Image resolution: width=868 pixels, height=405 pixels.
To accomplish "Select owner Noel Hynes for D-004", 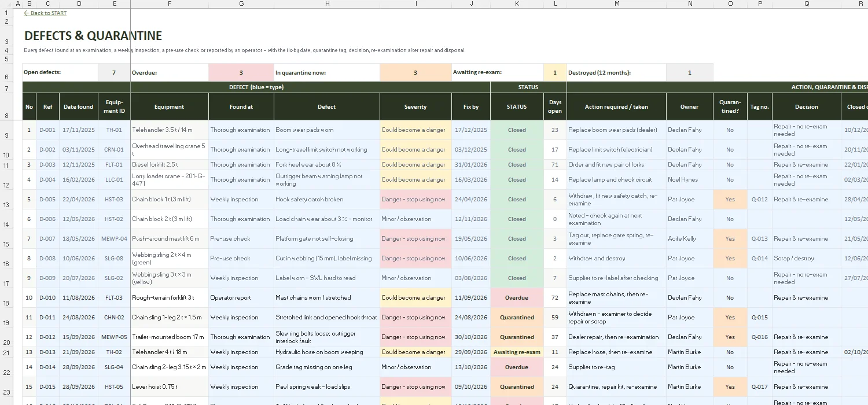I will click(690, 180).
